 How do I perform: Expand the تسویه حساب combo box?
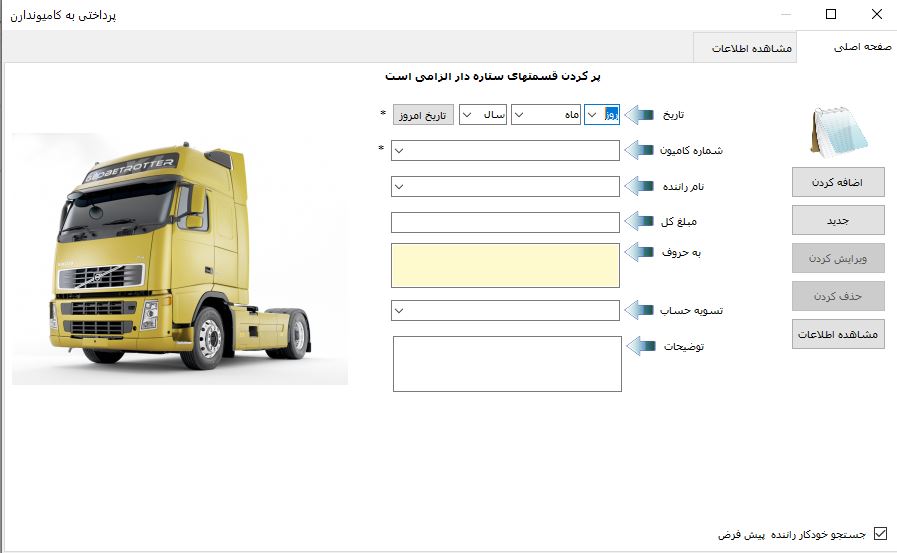tap(400, 311)
